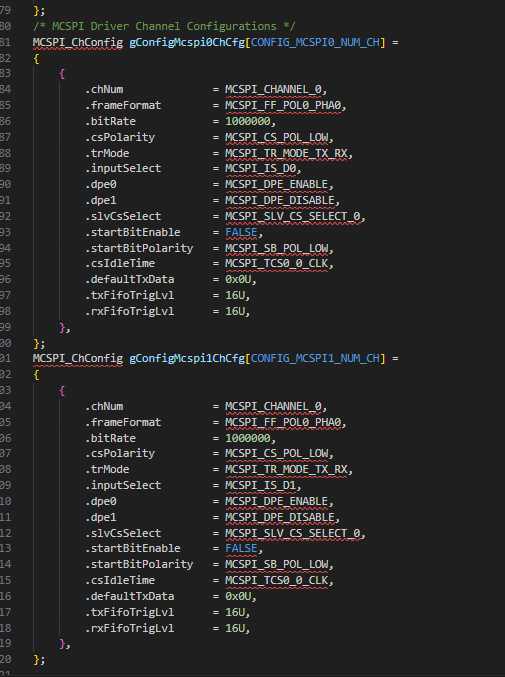Click .inputSelect field in gConfigMcspi0ChCfg block
The width and height of the screenshot is (505, 677).
(x=123, y=168)
